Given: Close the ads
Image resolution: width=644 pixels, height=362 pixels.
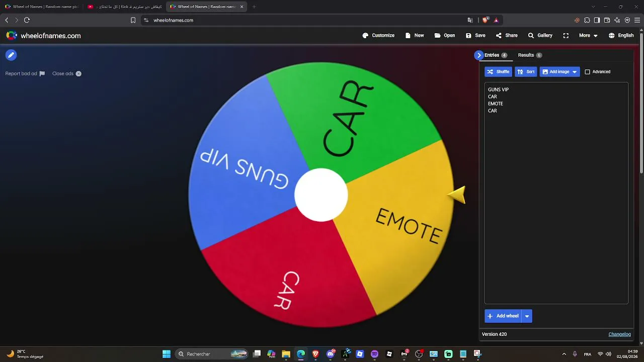Looking at the screenshot, I should 67,73.
